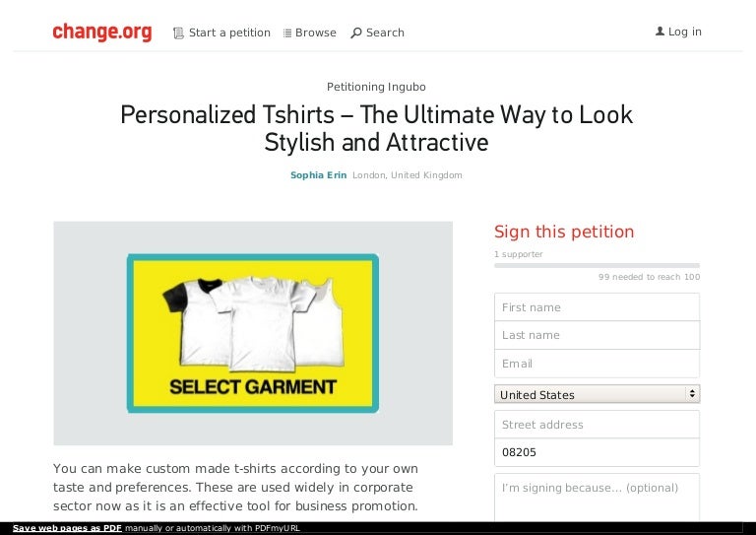The image size is (756, 535).
Task: Select the Search text link
Action: click(385, 33)
